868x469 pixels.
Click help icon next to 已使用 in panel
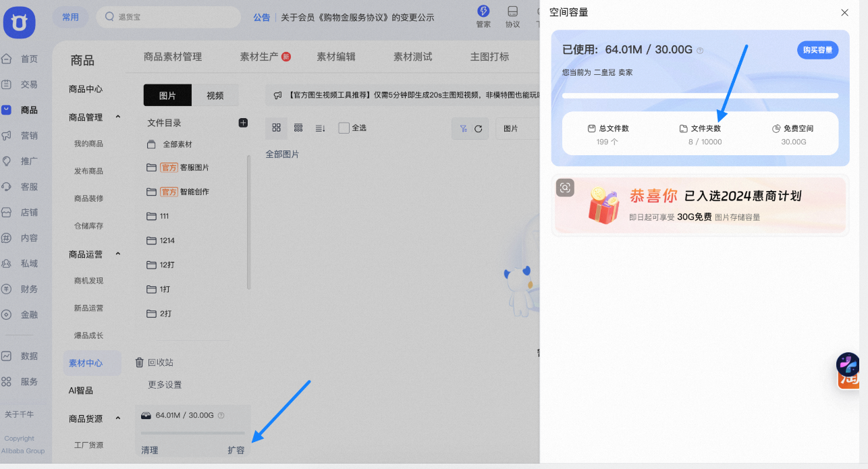coord(700,51)
